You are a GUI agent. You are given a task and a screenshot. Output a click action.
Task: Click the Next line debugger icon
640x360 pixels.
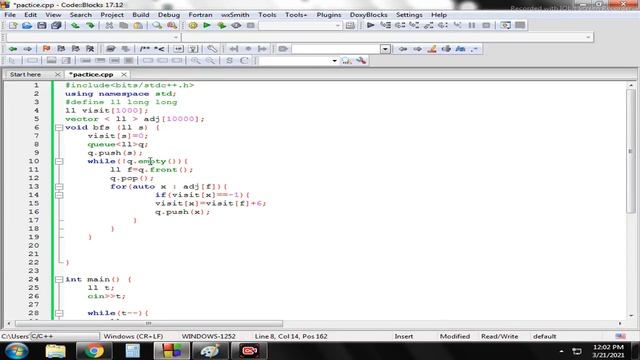[400, 25]
